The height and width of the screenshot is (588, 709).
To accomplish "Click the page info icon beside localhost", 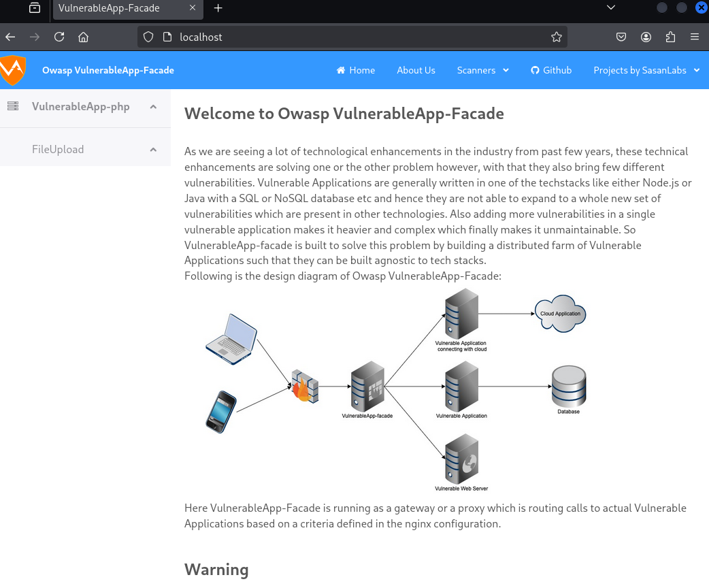I will pyautogui.click(x=167, y=37).
